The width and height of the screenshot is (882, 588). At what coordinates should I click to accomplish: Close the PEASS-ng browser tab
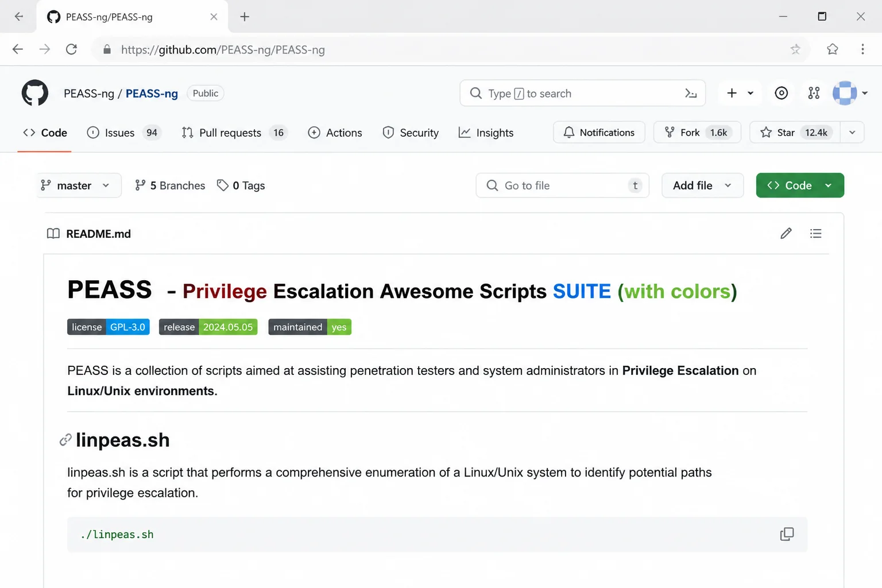(214, 17)
